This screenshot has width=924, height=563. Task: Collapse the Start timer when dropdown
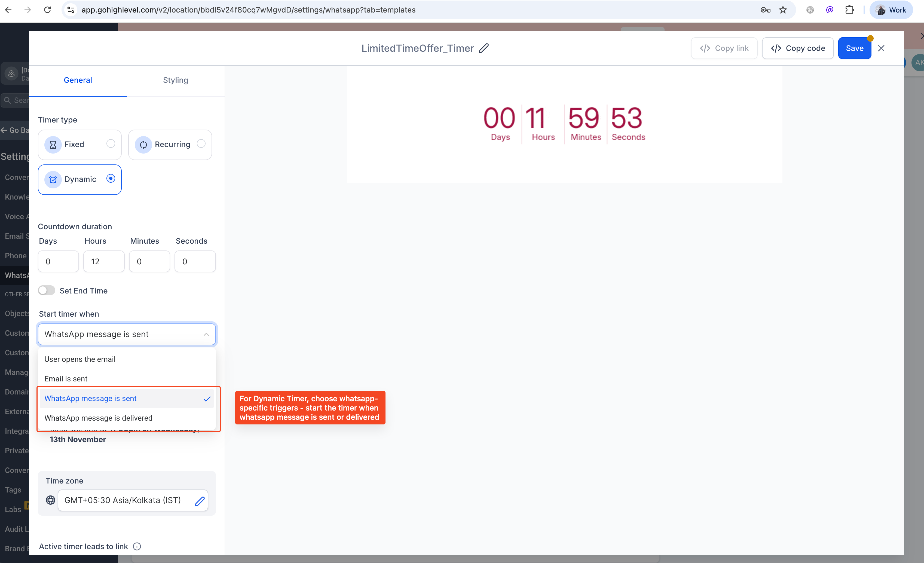tap(206, 334)
